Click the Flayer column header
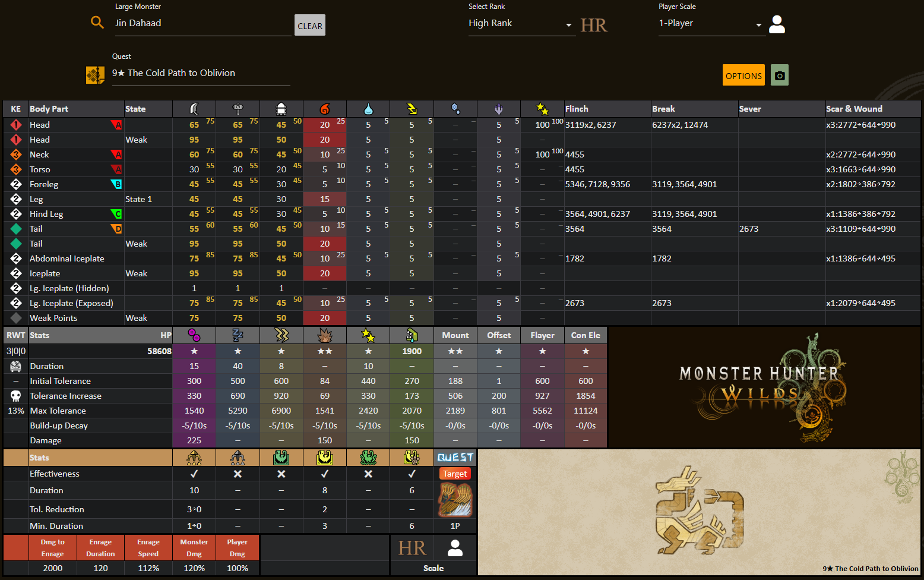Viewport: 924px width, 580px height. [542, 335]
